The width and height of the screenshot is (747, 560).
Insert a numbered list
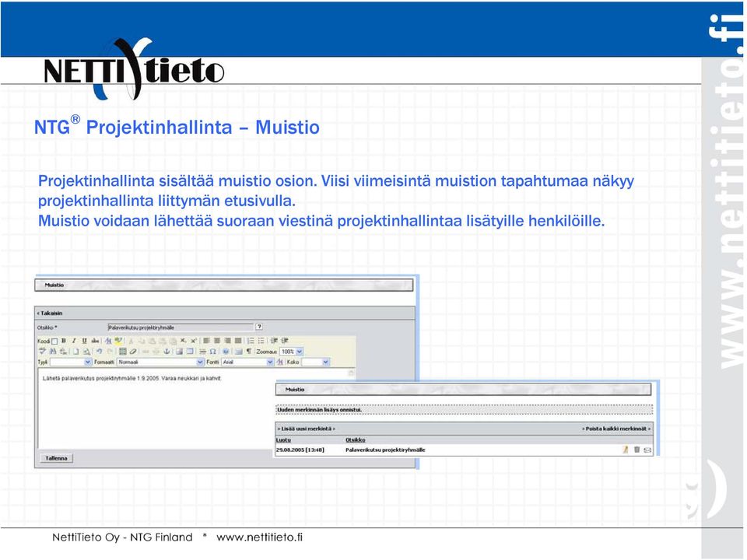coord(251,341)
